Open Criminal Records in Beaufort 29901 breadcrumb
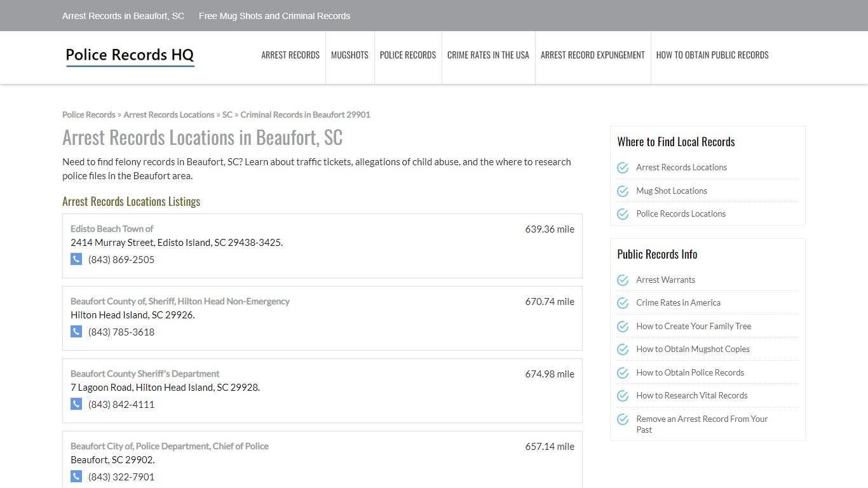The image size is (868, 488). coord(305,115)
